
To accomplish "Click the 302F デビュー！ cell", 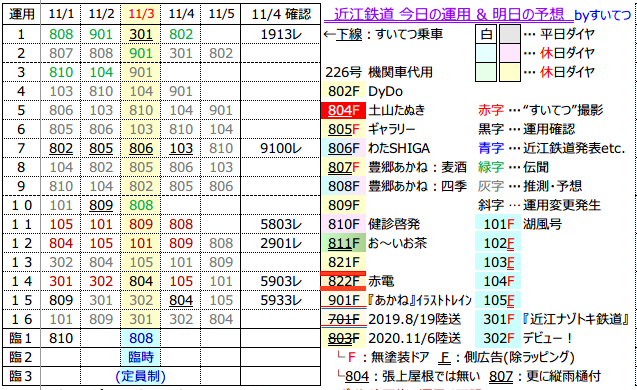I will (x=498, y=338).
